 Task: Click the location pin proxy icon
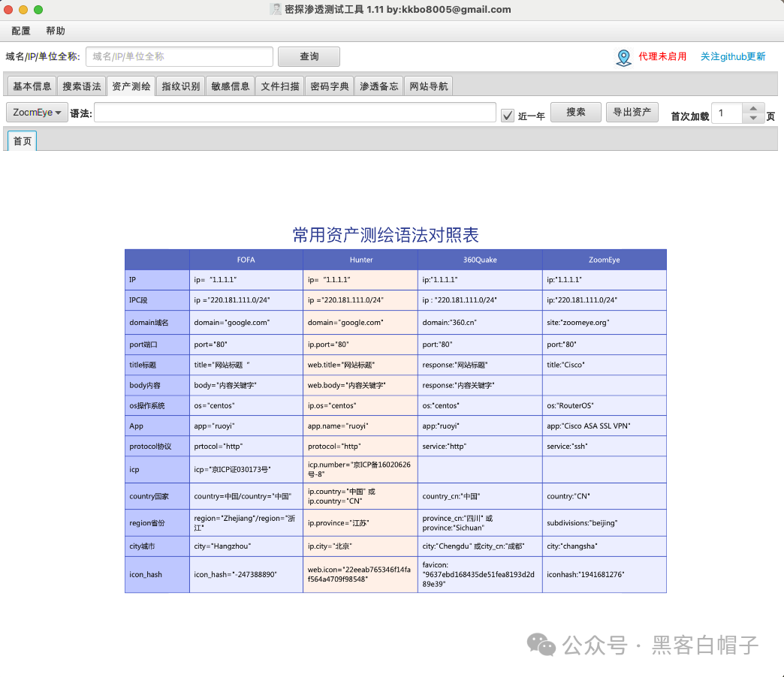coord(623,58)
